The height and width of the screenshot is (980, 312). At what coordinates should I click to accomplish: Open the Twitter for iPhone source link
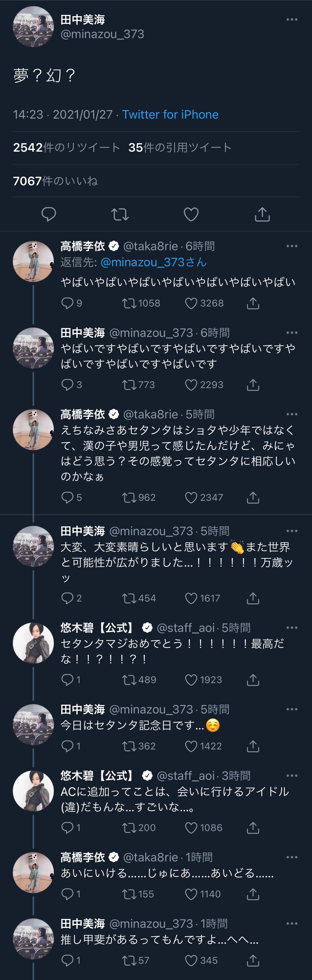click(170, 115)
